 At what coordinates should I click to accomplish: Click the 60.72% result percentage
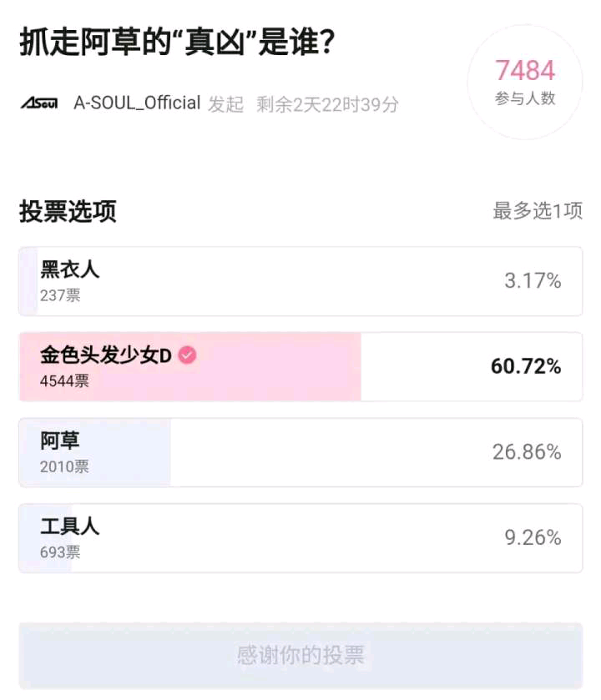coord(526,367)
